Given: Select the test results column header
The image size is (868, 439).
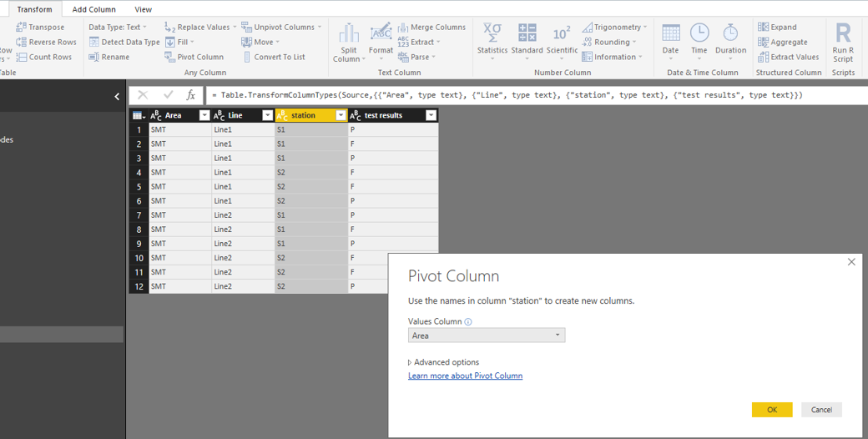Looking at the screenshot, I should [x=383, y=116].
